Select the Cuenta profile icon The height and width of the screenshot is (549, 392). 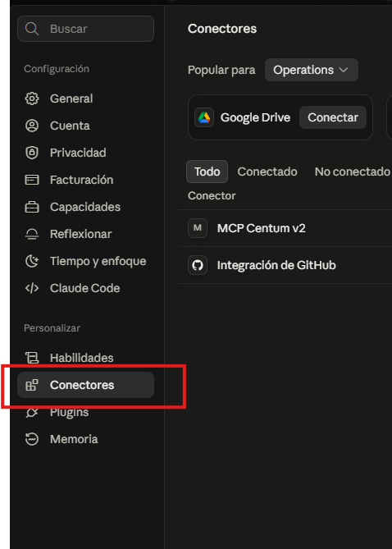pos(32,126)
